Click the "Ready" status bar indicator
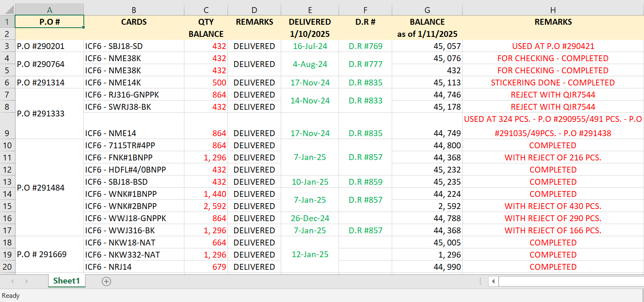This screenshot has height=302, width=644. pos(11,295)
